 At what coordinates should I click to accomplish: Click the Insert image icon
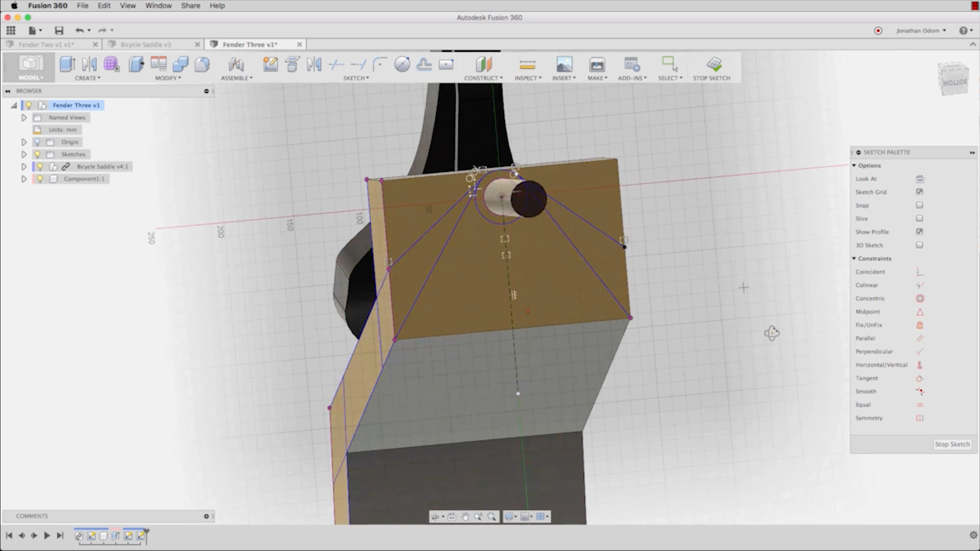point(564,65)
